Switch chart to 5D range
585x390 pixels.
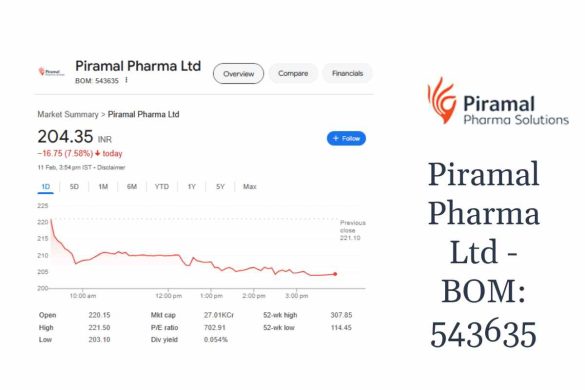point(74,187)
